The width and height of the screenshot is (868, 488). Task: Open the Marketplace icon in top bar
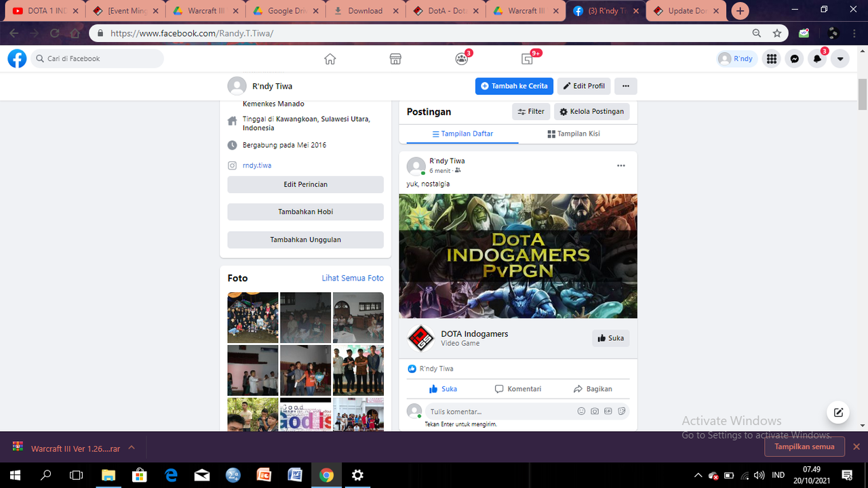pyautogui.click(x=395, y=59)
